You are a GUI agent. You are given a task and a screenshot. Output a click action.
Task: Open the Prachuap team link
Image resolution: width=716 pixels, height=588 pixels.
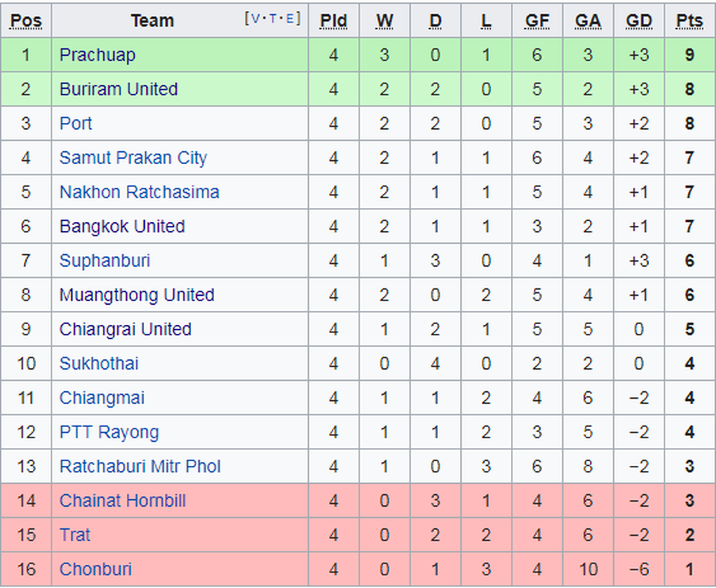[x=97, y=55]
